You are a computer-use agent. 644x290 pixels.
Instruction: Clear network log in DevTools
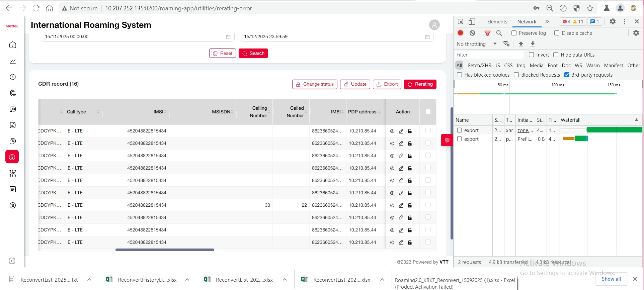tap(472, 33)
